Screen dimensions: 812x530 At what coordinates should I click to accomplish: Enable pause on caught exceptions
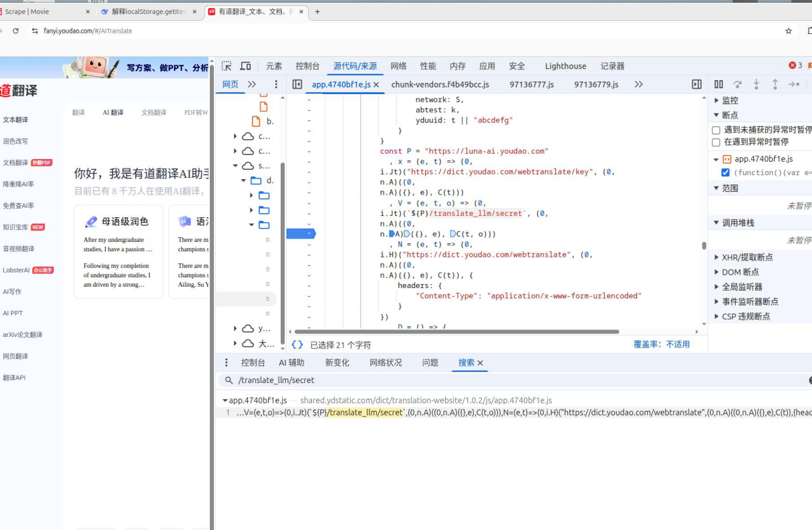tap(716, 142)
